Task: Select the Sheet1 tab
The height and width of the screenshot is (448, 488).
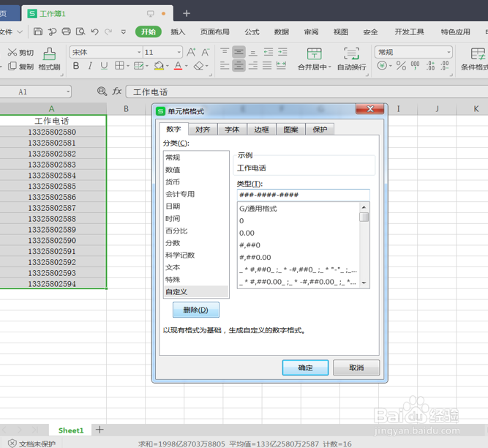Action: click(x=71, y=430)
